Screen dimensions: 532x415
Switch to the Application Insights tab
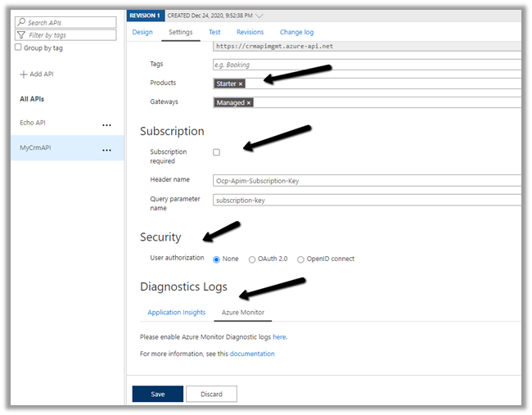click(176, 313)
